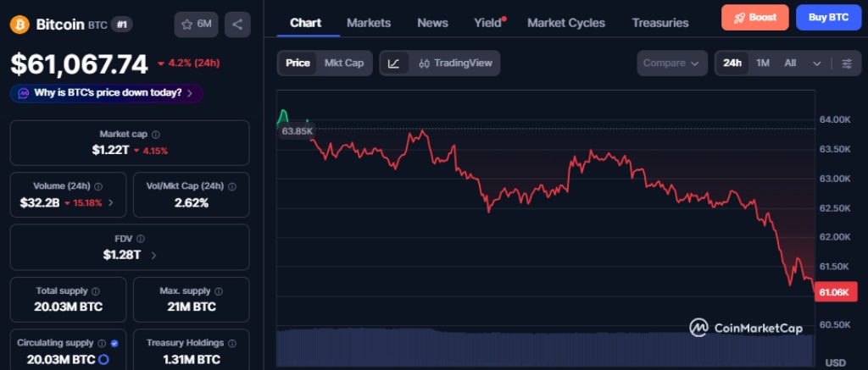Open 'Why is BTC's price down today?'
The height and width of the screenshot is (370, 868).
click(x=106, y=93)
